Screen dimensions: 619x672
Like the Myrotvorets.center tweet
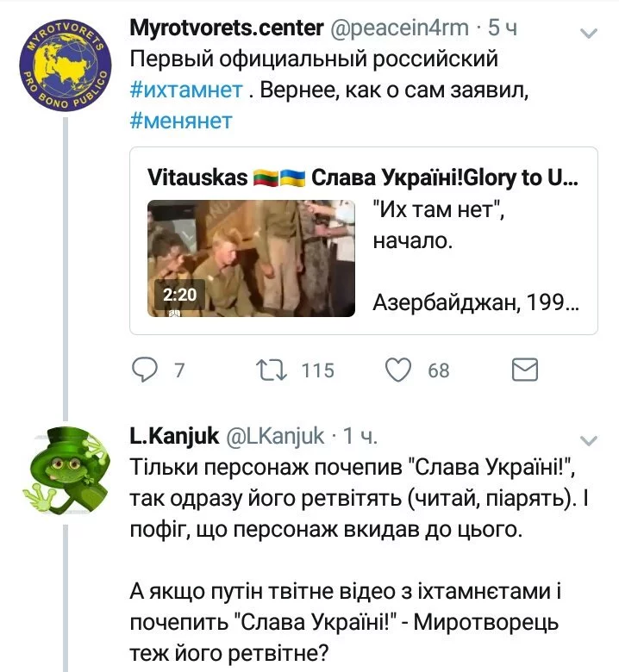click(x=397, y=370)
